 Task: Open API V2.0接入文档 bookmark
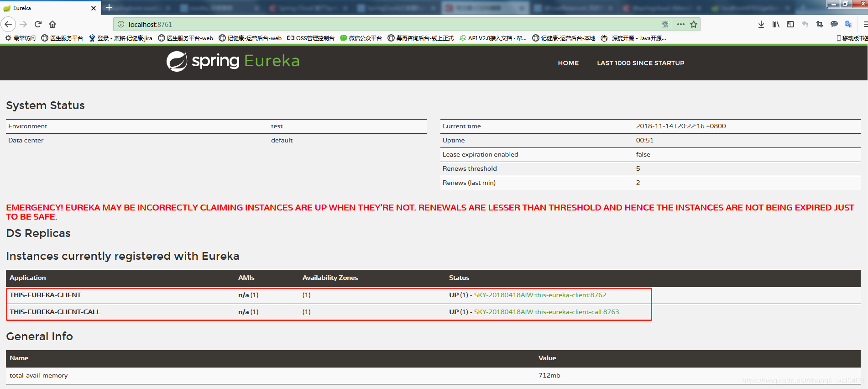[x=493, y=38]
